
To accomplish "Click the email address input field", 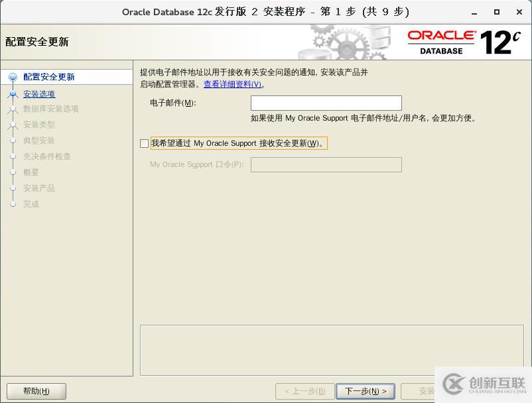I will (326, 103).
